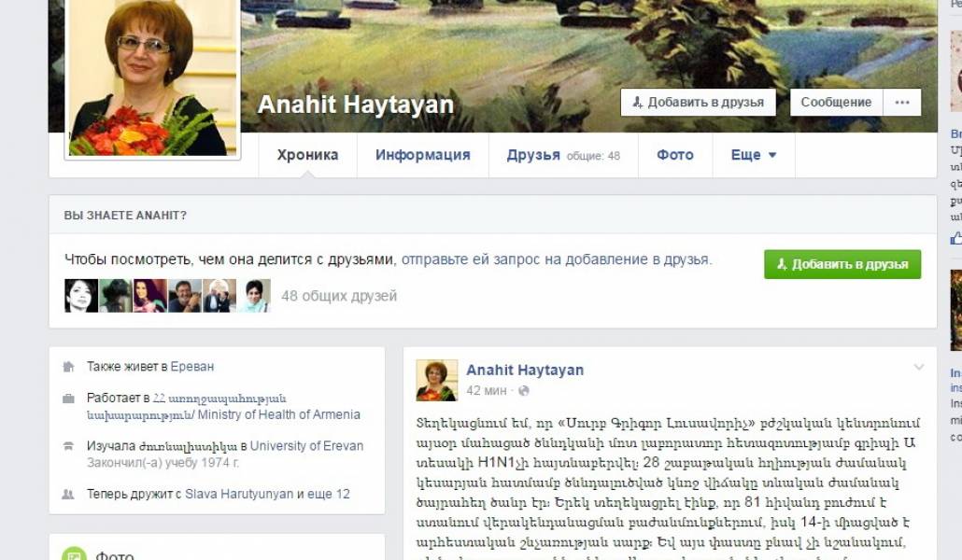Switch to the Хроника tab

pyautogui.click(x=307, y=155)
